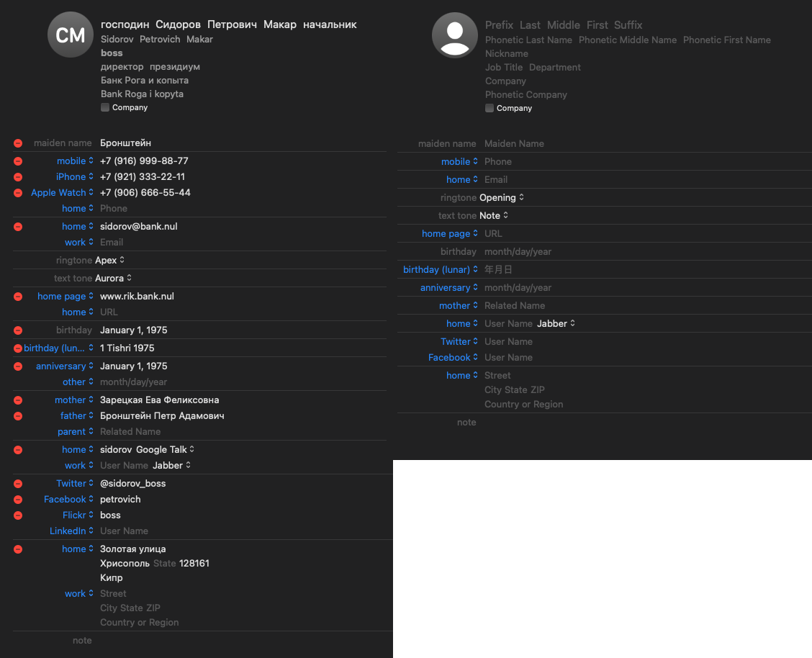Remove the Flickr boss profile entry
The width and height of the screenshot is (812, 658).
pos(18,515)
